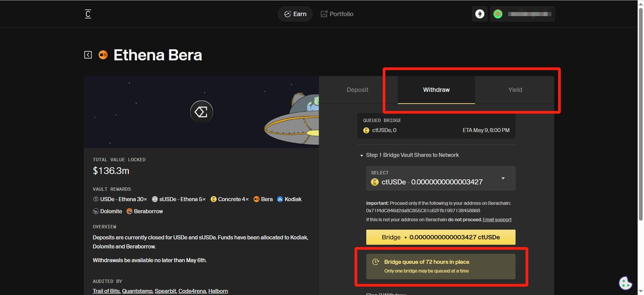Collapse Step 1 Bridge Vault Shares section
The height and width of the screenshot is (295, 644).
409,155
